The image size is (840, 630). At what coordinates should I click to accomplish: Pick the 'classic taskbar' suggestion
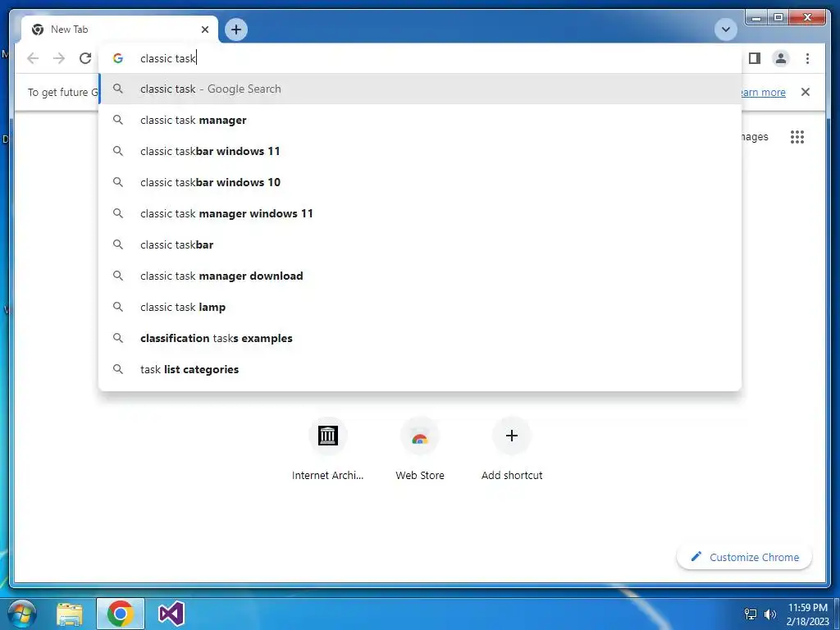(421, 244)
